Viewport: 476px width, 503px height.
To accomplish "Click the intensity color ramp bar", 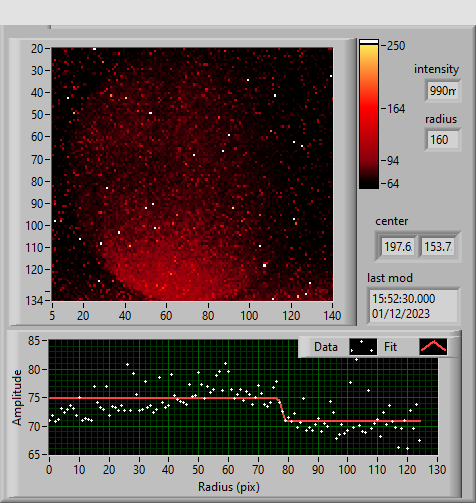I will tap(369, 114).
